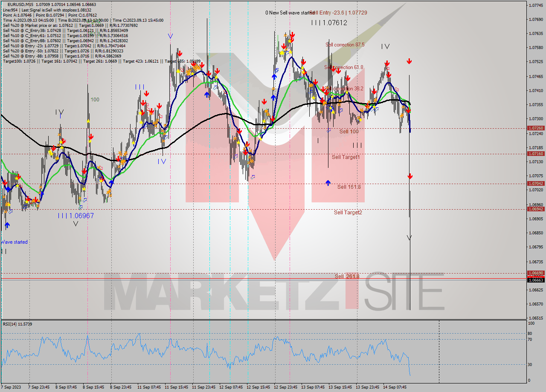Click the red 1.07260 price tag

(x=536, y=128)
